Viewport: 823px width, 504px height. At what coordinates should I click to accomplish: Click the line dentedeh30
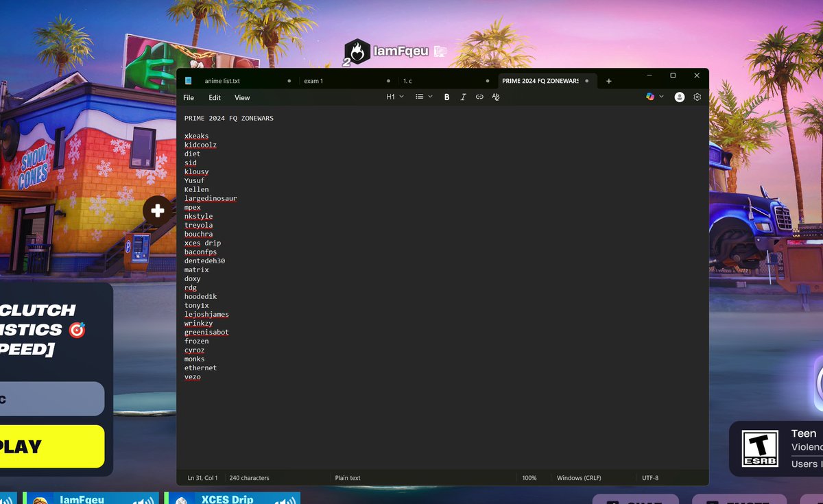204,261
